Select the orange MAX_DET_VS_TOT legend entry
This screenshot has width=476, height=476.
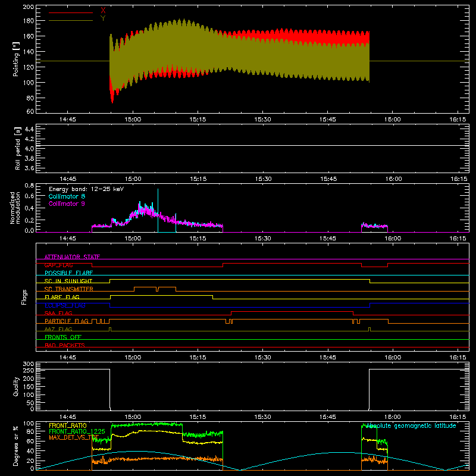(x=74, y=437)
